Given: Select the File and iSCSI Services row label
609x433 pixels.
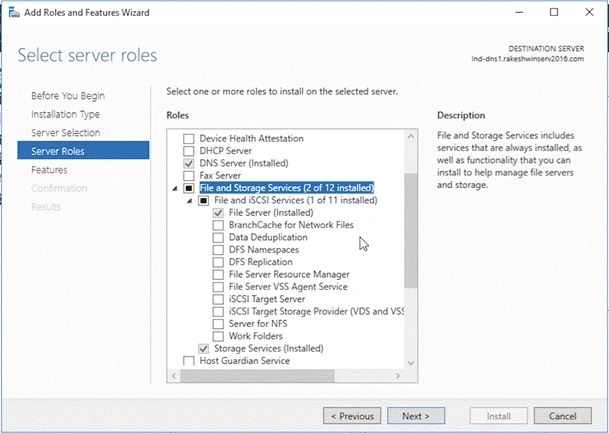Looking at the screenshot, I should [x=296, y=200].
